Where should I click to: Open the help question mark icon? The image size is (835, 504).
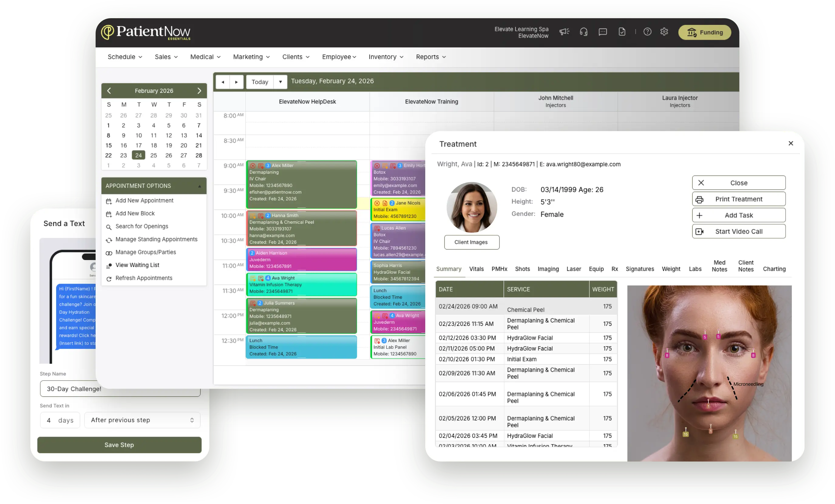click(647, 32)
